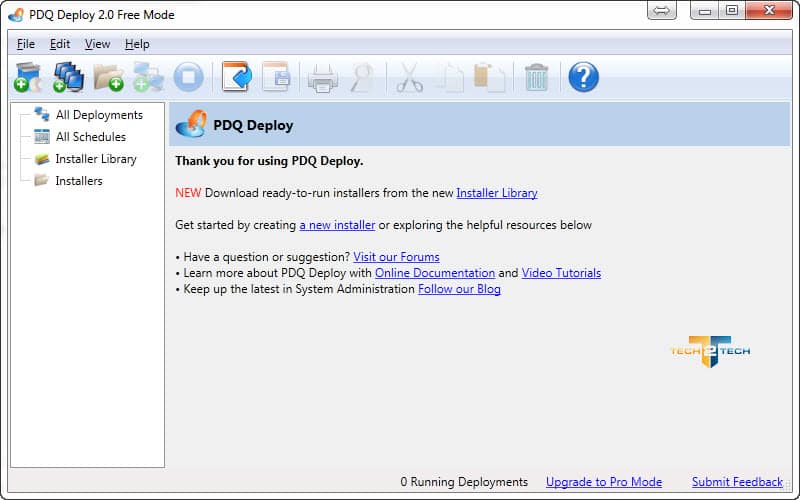This screenshot has width=800, height=500.
Task: Click the Copy toolbar icon
Action: pos(451,78)
